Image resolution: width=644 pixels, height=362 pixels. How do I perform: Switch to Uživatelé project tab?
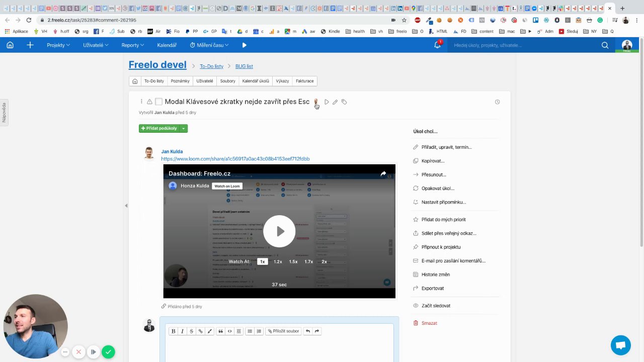click(205, 81)
